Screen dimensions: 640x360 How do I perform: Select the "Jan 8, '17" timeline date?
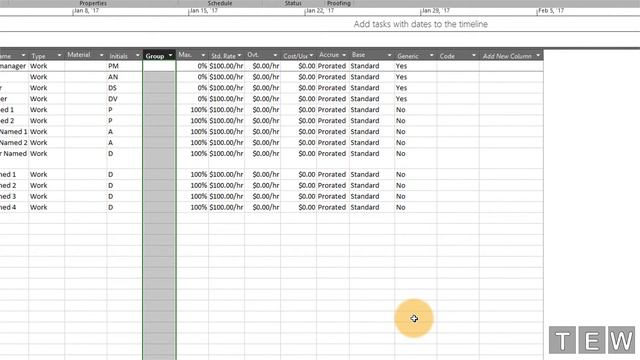click(86, 11)
